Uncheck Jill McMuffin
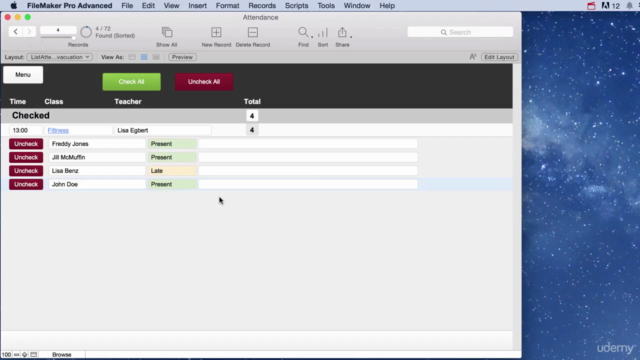 (26, 157)
